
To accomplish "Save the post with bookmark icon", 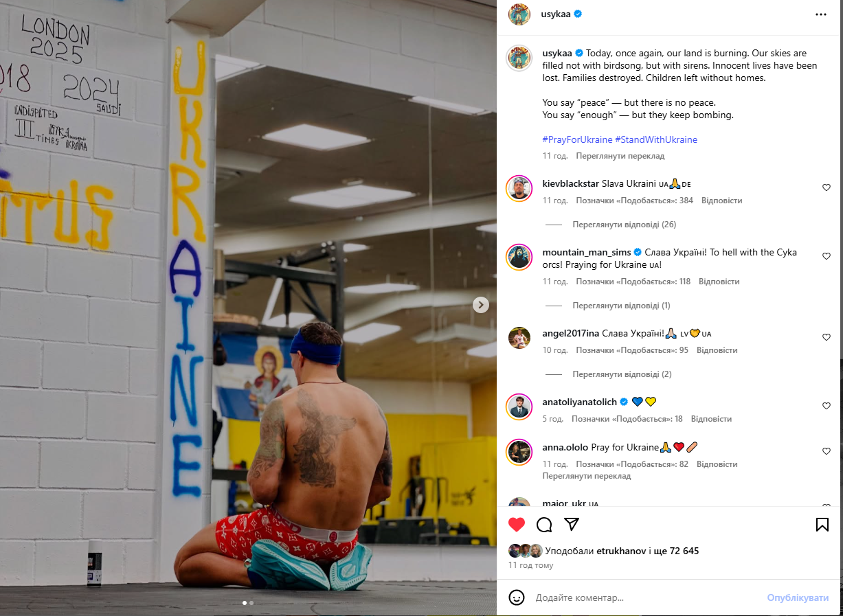I will pos(822,525).
